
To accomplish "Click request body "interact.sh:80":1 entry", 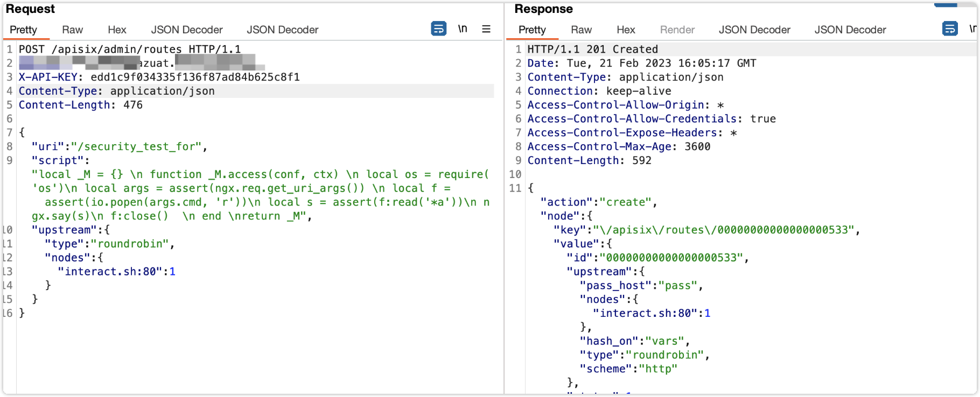I will [117, 272].
